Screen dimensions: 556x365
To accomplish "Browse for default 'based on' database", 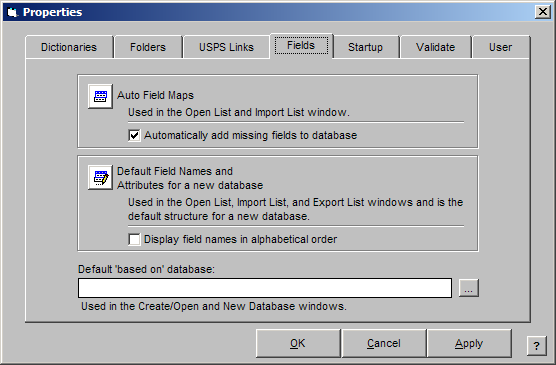I will (x=468, y=288).
